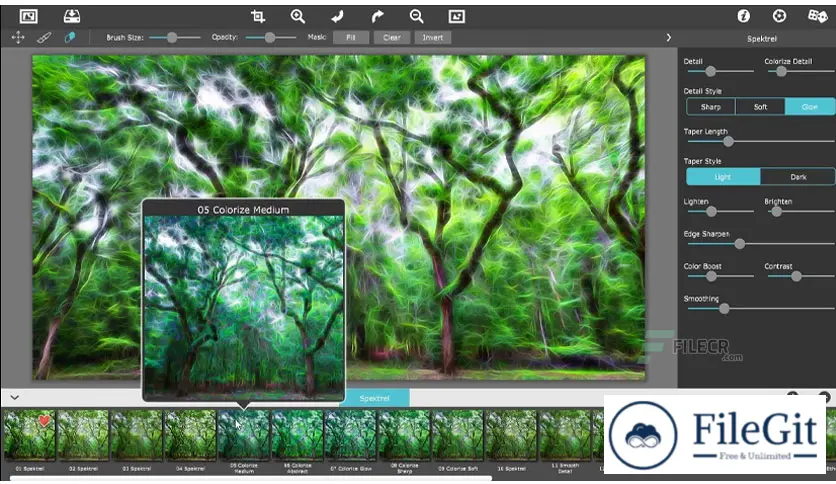Click the Spektrel panel title
The image size is (836, 484).
click(x=761, y=39)
